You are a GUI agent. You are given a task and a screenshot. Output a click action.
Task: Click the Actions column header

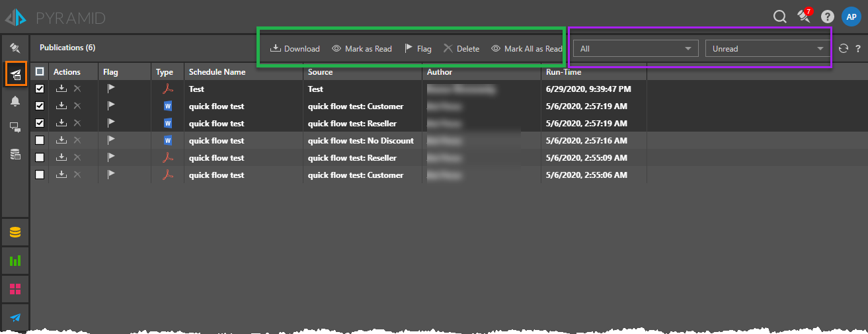click(x=67, y=72)
